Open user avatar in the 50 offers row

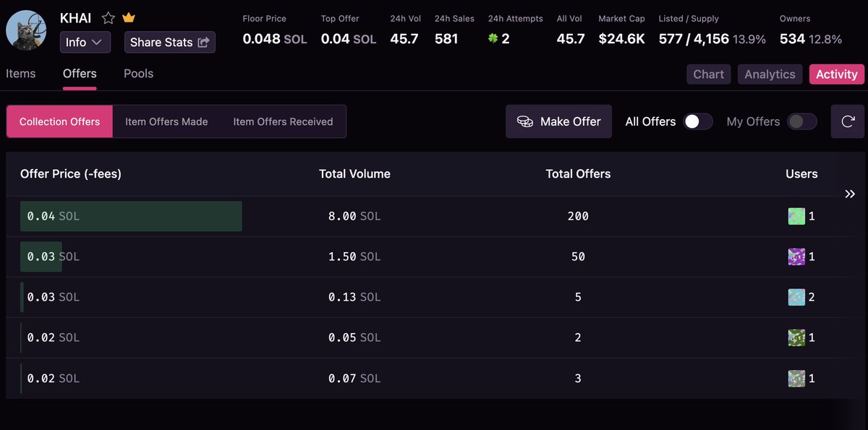[796, 257]
